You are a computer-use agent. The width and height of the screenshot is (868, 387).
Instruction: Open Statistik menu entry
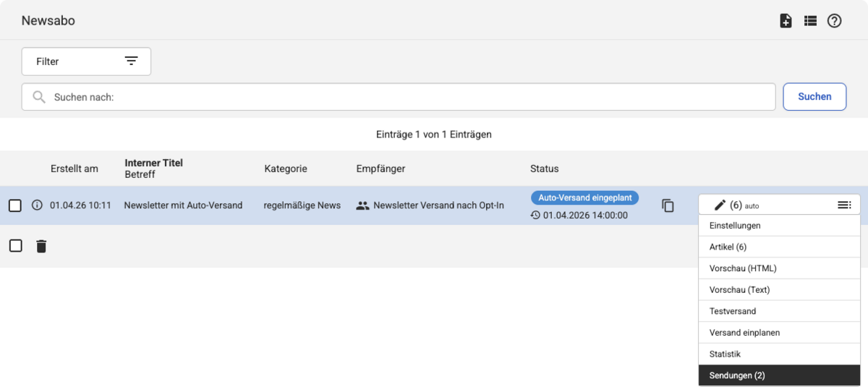click(x=779, y=354)
